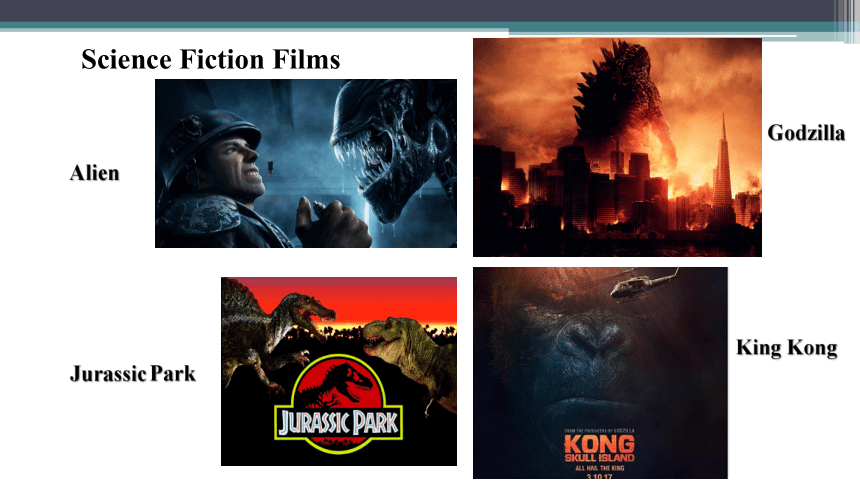Viewport: 860px width, 484px height.
Task: Select the Alien movie picture
Action: 305,164
